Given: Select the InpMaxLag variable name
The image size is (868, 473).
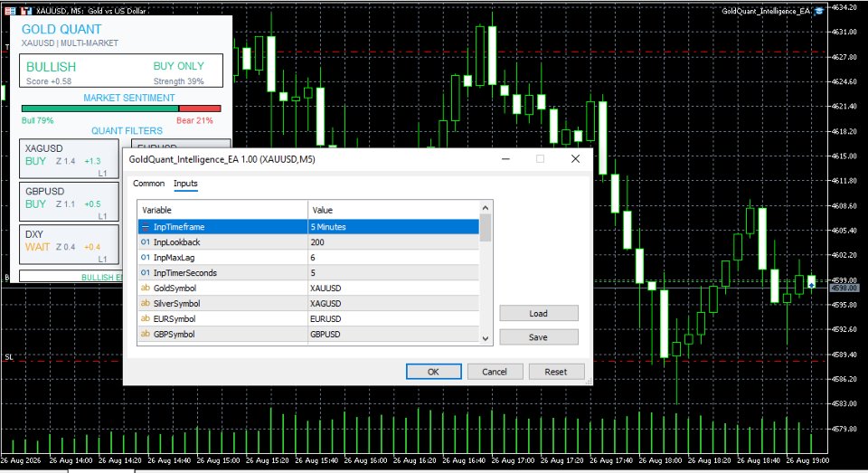Looking at the screenshot, I should (x=174, y=258).
